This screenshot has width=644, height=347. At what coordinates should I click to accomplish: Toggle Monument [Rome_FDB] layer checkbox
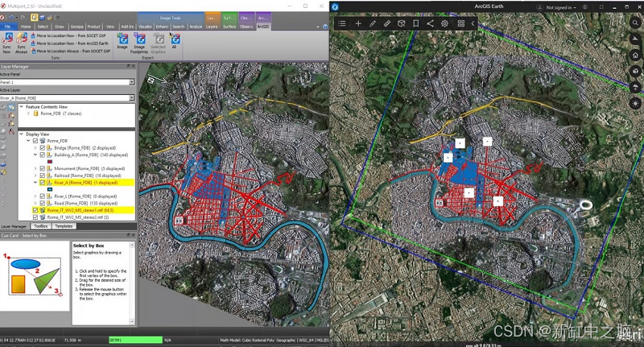tap(43, 168)
